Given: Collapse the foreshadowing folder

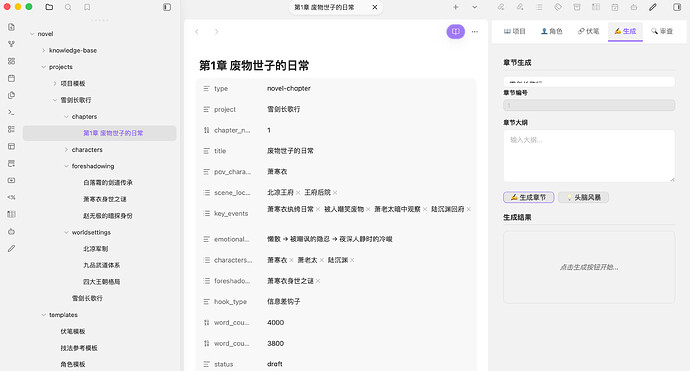Looking at the screenshot, I should [66, 166].
